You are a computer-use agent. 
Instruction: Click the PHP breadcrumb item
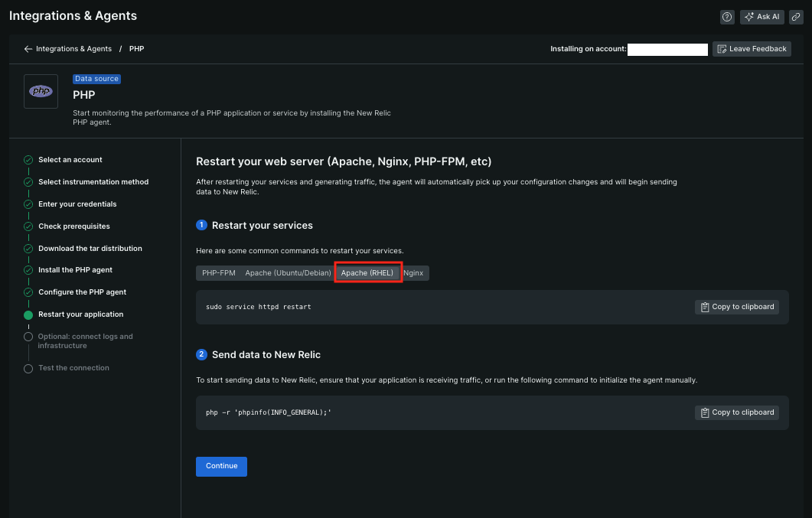tap(137, 49)
